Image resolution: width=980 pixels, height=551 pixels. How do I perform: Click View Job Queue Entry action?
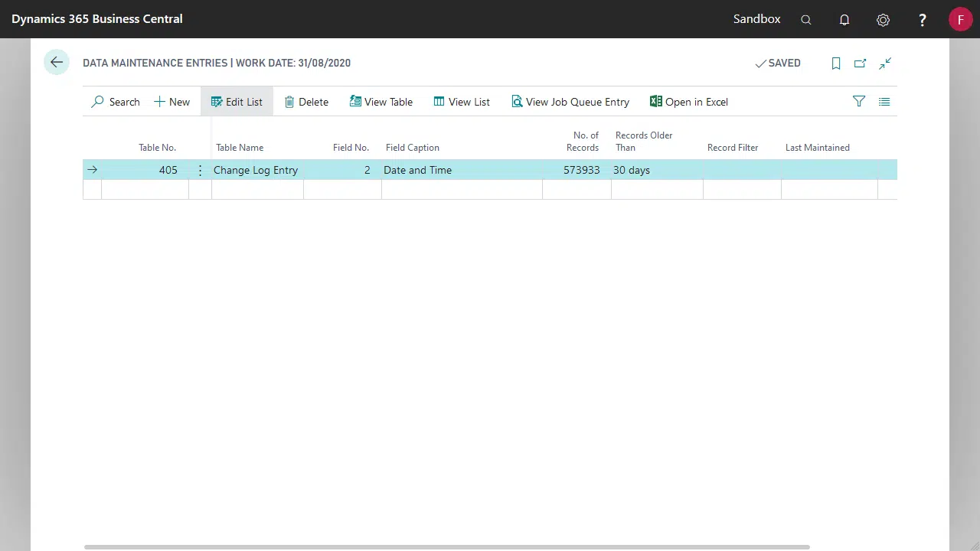[x=570, y=102]
